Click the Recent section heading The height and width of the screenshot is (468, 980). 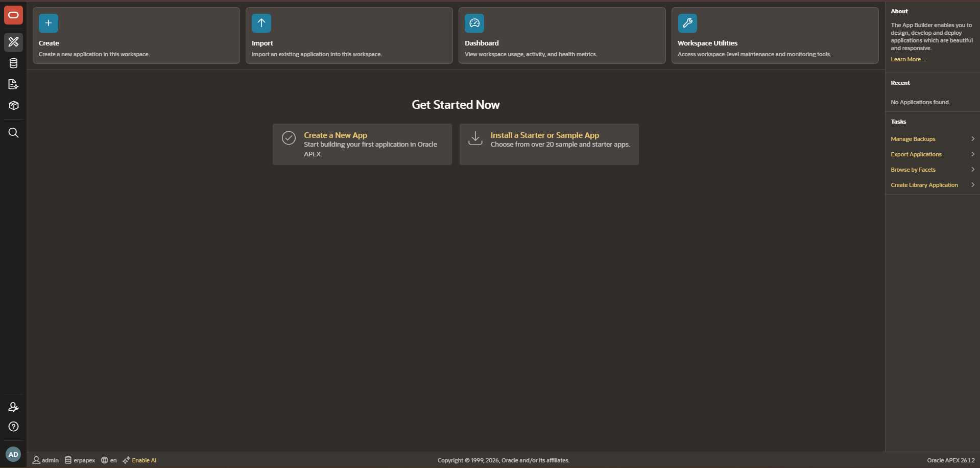pos(900,83)
